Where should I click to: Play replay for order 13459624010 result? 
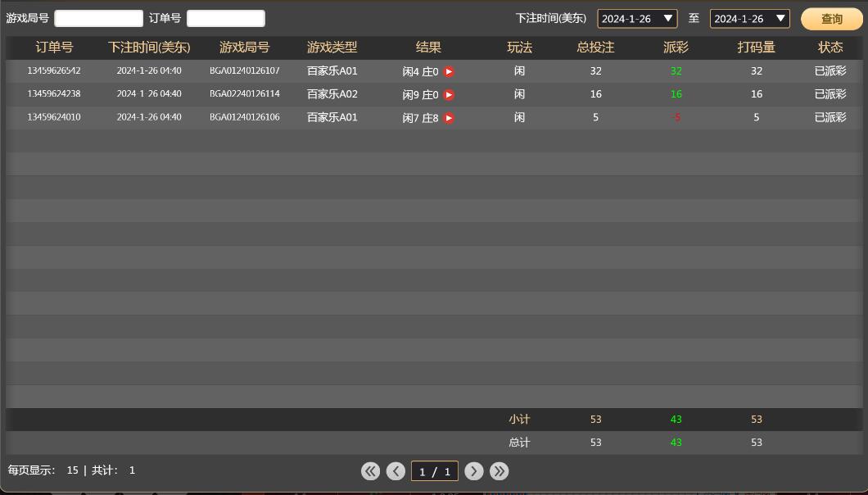tap(449, 118)
